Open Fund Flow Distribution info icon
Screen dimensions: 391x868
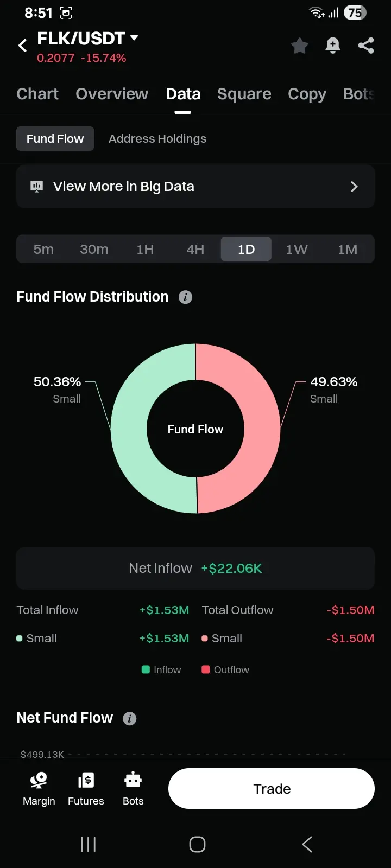point(185,297)
